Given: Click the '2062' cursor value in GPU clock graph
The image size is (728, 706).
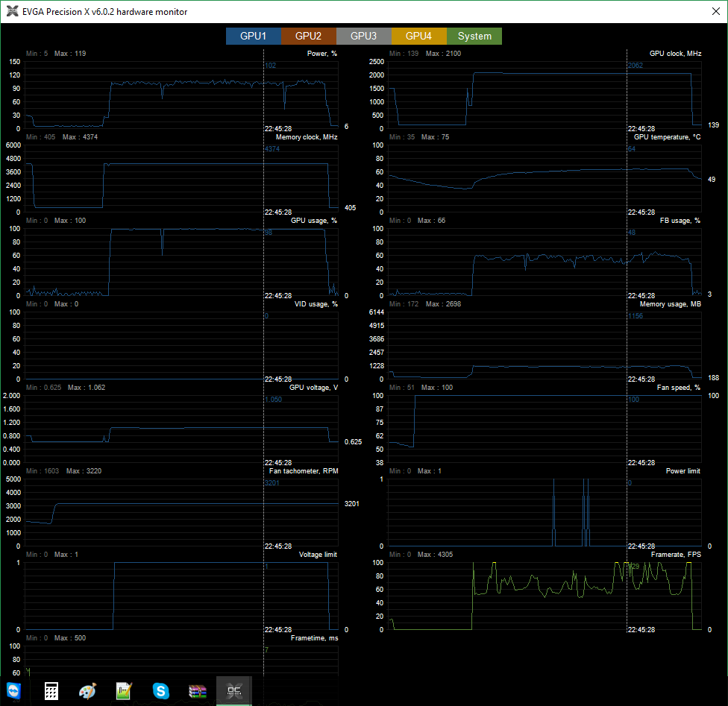Looking at the screenshot, I should click(x=636, y=66).
